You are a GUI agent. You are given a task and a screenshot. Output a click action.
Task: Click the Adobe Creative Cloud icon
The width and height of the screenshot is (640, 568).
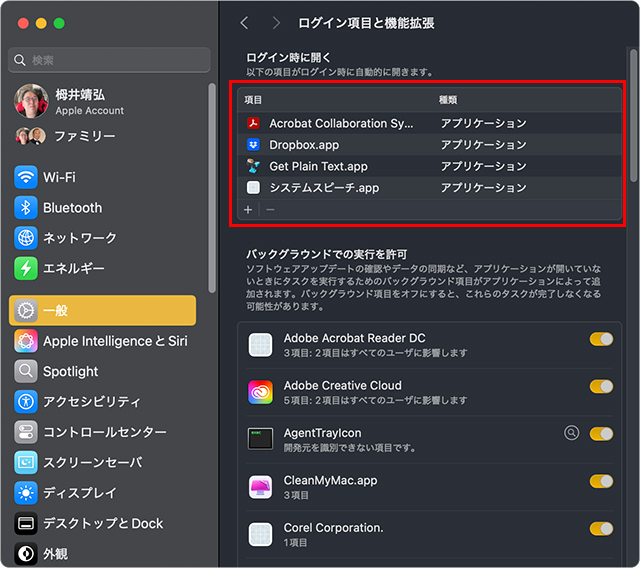click(x=260, y=392)
